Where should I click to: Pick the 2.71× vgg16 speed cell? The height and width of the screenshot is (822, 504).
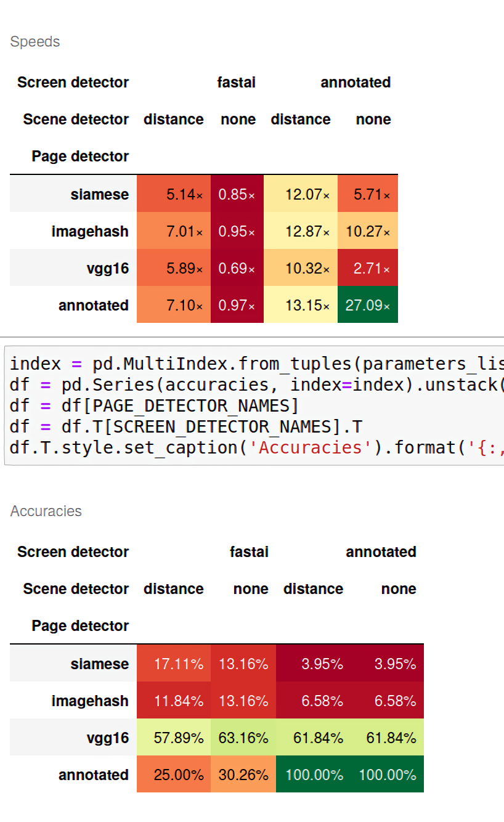click(368, 267)
